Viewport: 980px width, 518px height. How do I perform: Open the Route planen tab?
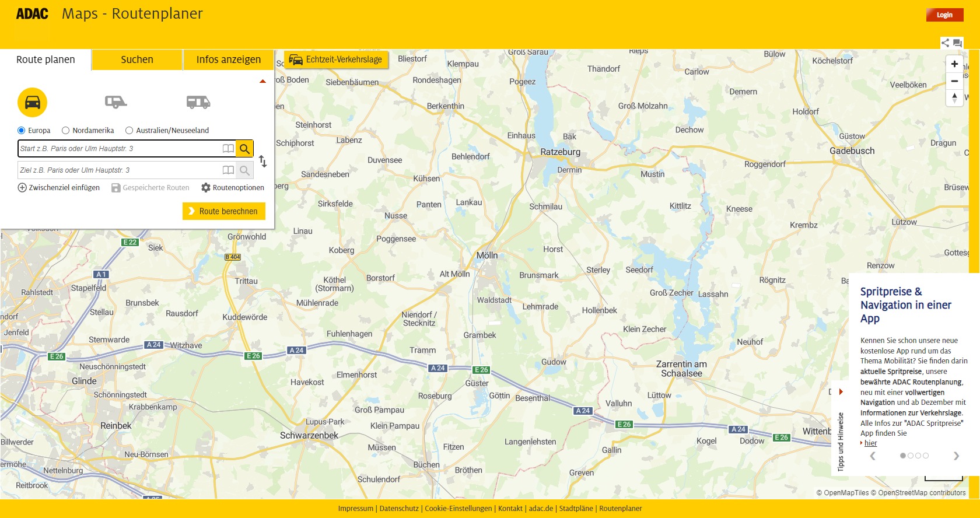pos(45,60)
